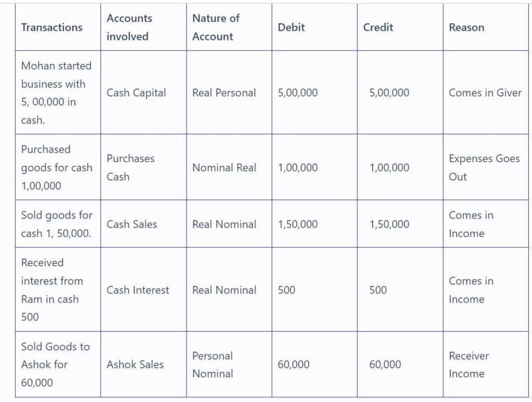Select the Nature of Account header
Image resolution: width=532 pixels, height=402 pixels.
coord(216,28)
